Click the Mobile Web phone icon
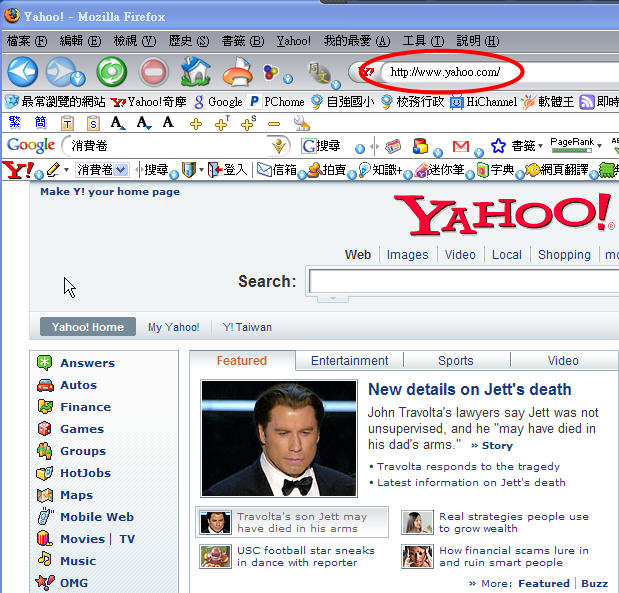 point(45,516)
